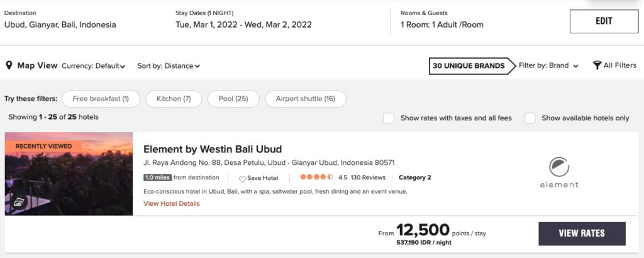
Task: Open photo gallery icon on hotel image
Action: click(19, 202)
